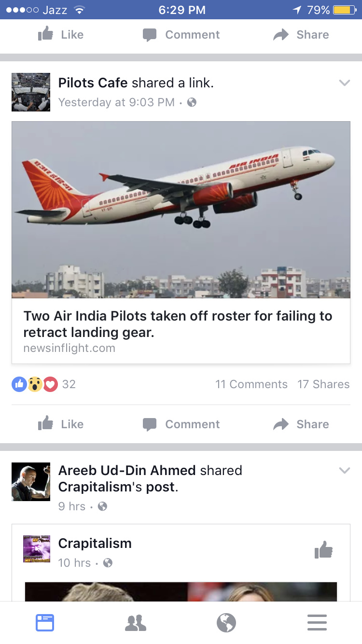Screen dimensions: 362x644
Task: Open the Notifications globe tab
Action: [x=226, y=623]
